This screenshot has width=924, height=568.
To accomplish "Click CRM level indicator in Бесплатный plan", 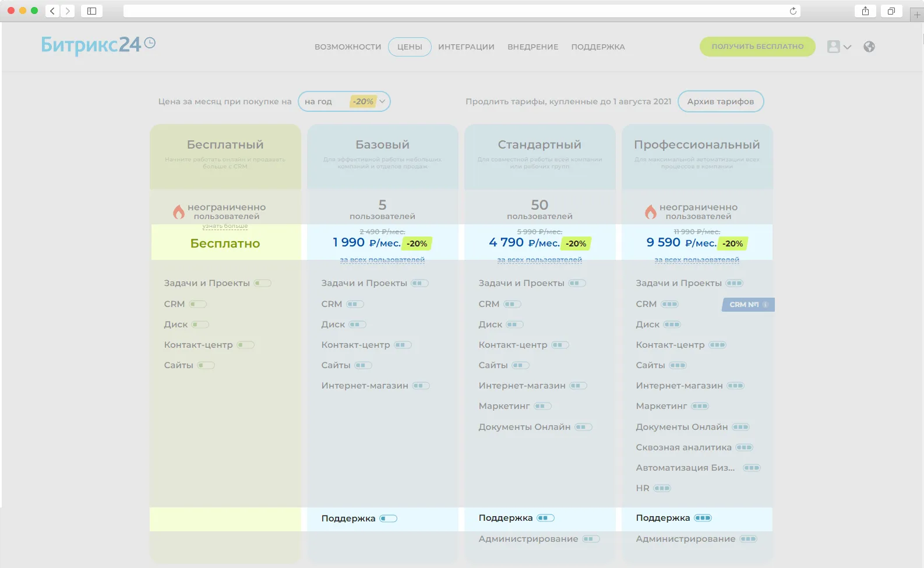I will [198, 304].
